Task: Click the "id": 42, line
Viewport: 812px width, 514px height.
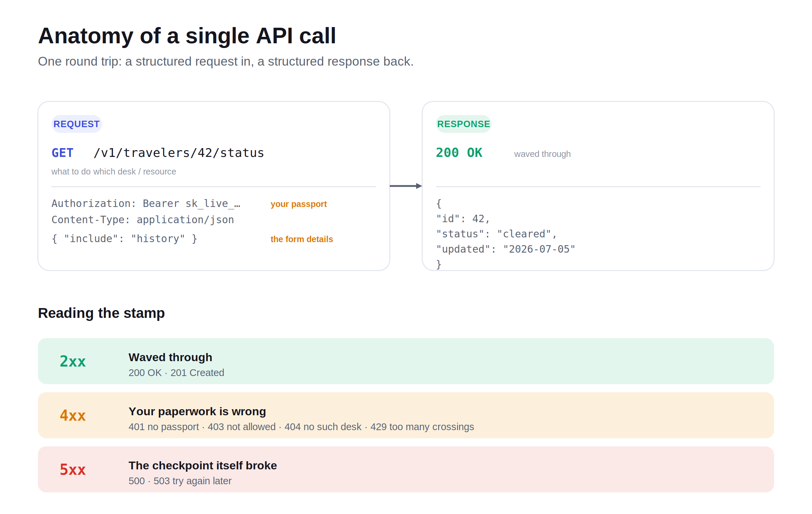Action: [463, 219]
